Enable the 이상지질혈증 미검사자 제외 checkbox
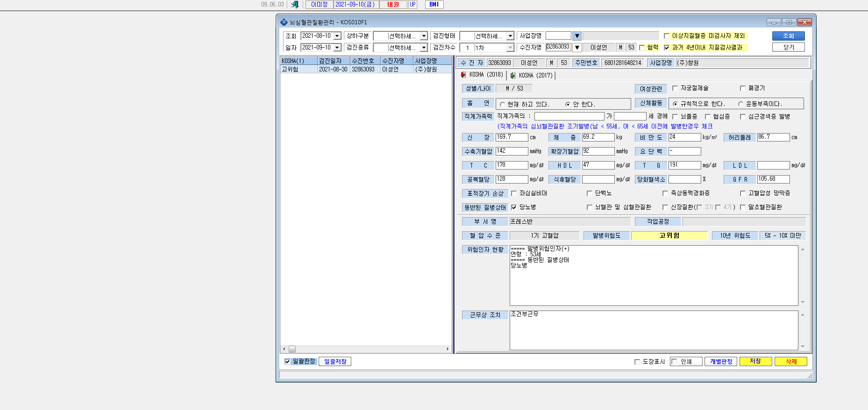The image size is (868, 410). coord(667,36)
